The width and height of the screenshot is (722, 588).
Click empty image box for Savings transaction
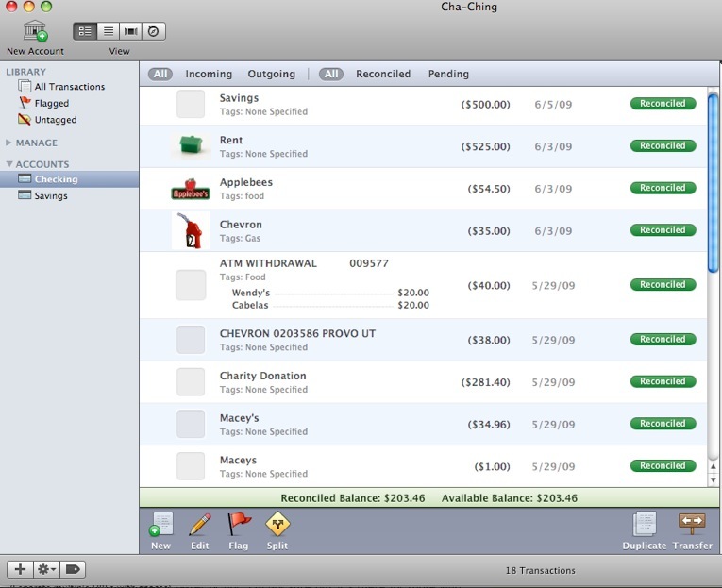click(191, 104)
